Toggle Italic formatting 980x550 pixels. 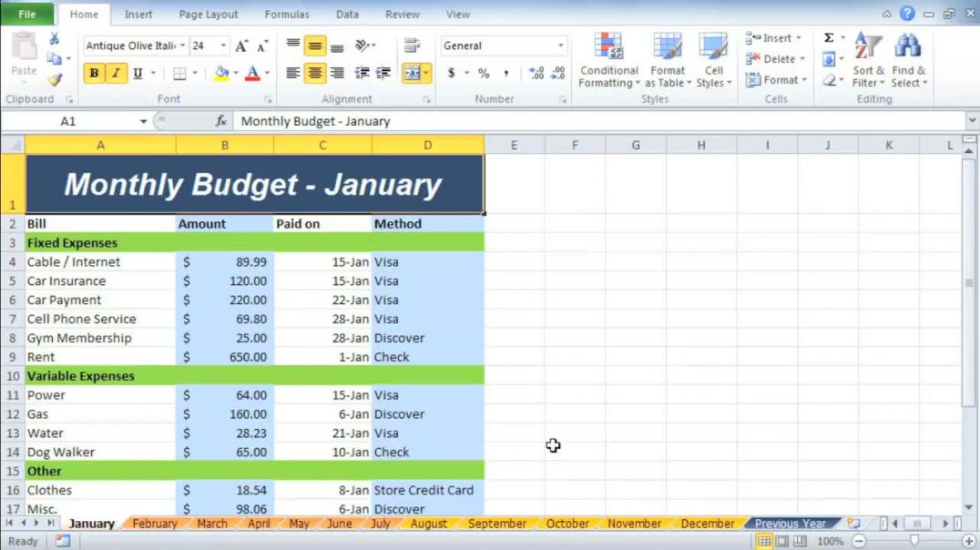point(116,73)
